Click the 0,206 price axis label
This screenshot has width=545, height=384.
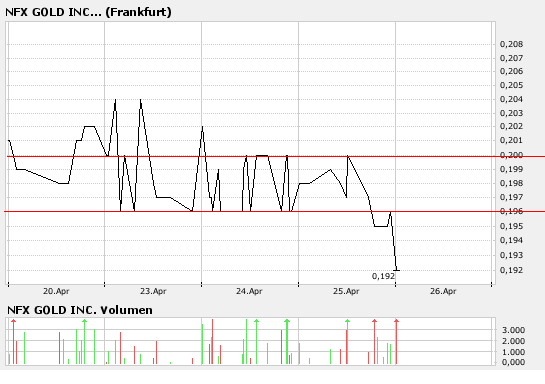click(511, 71)
